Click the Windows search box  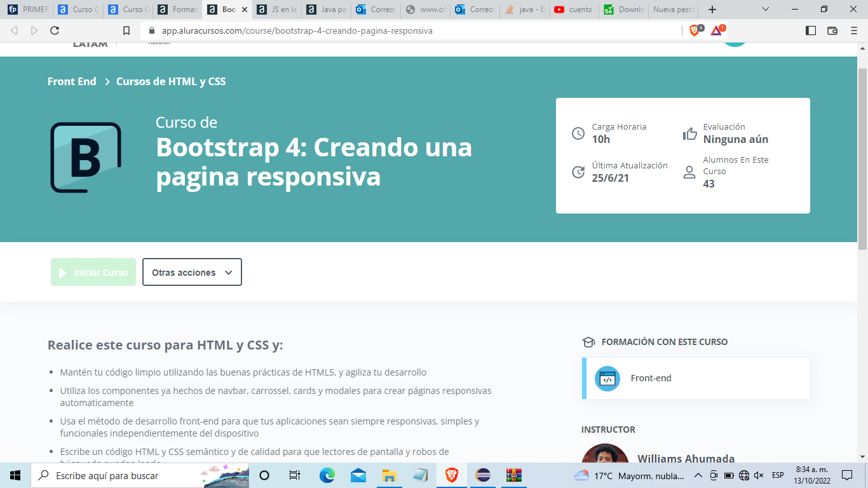click(139, 475)
